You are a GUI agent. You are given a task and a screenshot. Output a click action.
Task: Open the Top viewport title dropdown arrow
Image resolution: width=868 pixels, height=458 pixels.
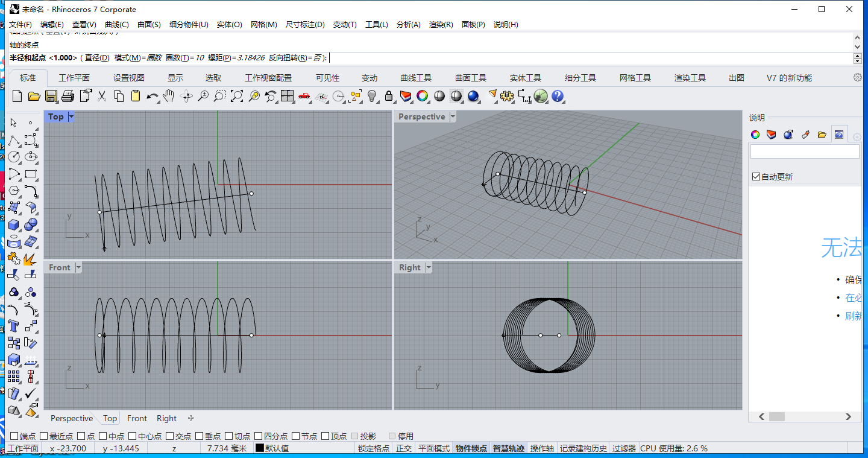(71, 116)
